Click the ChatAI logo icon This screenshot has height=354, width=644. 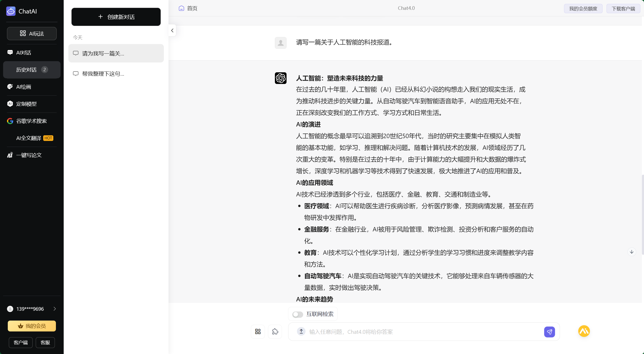click(11, 11)
